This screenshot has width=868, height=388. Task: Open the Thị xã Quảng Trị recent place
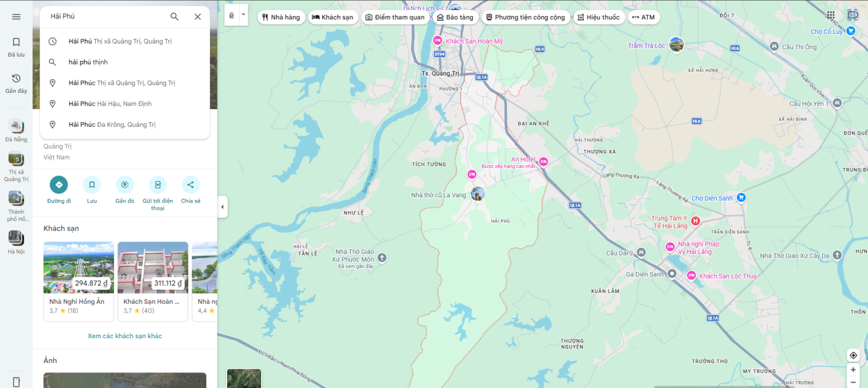pyautogui.click(x=16, y=167)
